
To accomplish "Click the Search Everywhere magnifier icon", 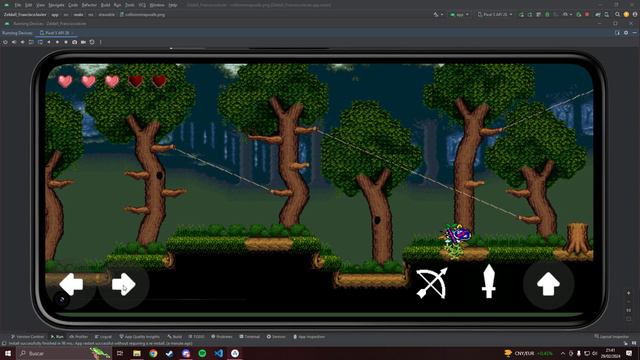I will [618, 14].
